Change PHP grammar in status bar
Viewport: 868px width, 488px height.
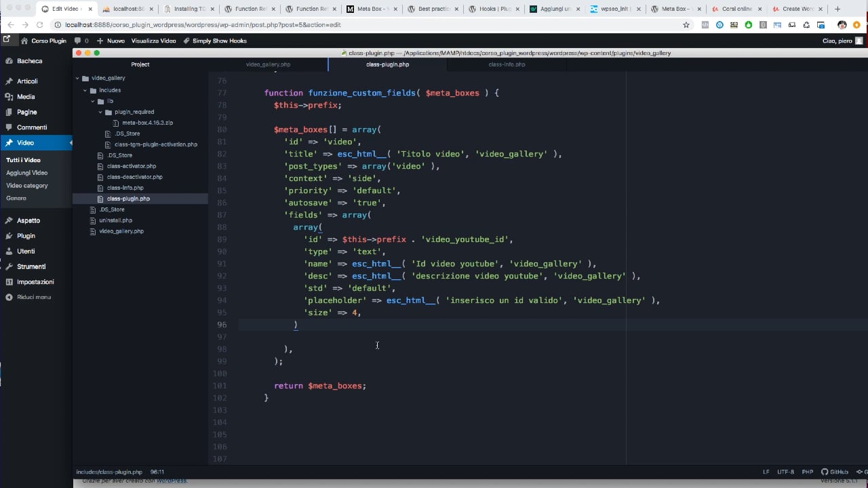coord(808,472)
